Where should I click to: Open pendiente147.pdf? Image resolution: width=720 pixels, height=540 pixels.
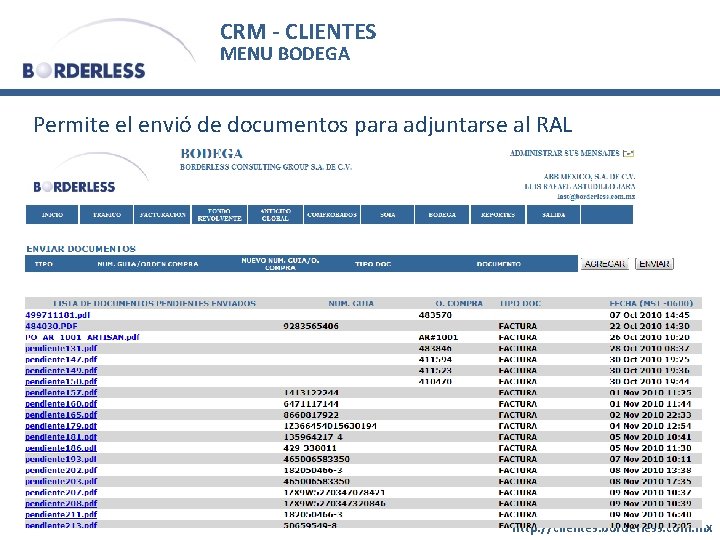click(x=61, y=359)
